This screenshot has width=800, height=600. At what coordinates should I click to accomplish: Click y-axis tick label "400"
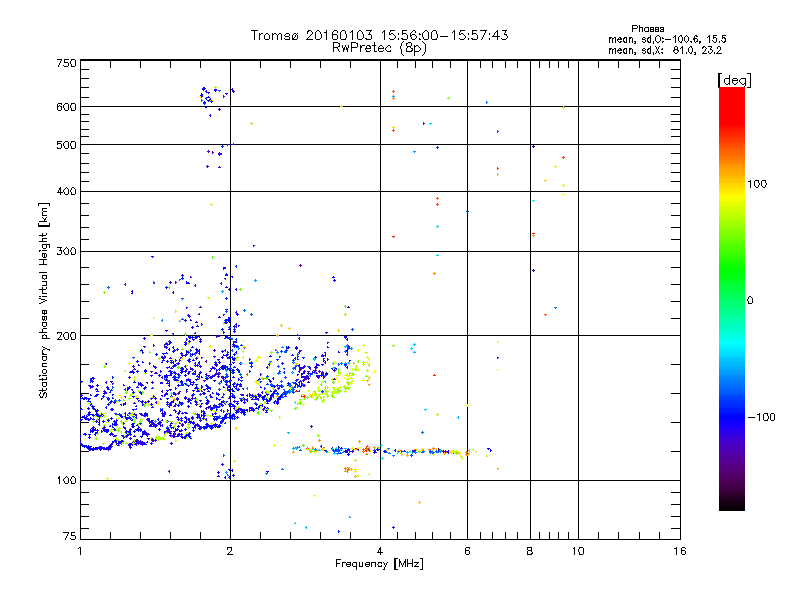(66, 191)
